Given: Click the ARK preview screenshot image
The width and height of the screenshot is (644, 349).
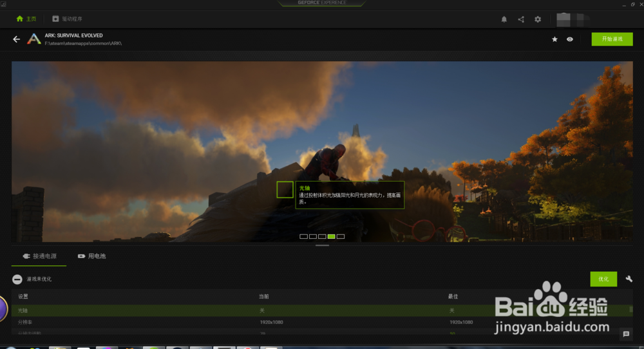Looking at the screenshot, I should point(322,151).
